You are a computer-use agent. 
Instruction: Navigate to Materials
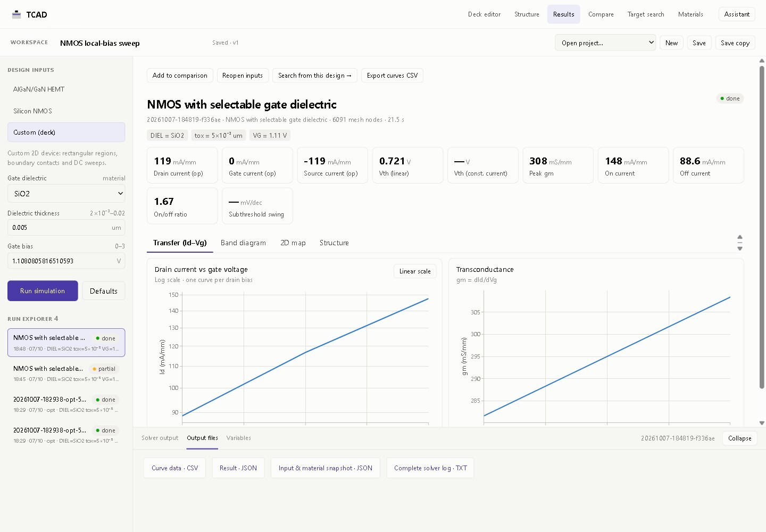[690, 14]
